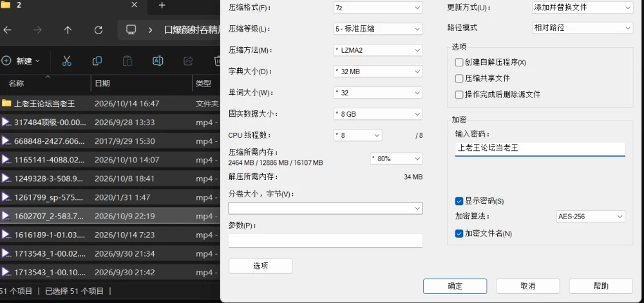644x303 pixels.
Task: Click the 取消 button
Action: 528,286
